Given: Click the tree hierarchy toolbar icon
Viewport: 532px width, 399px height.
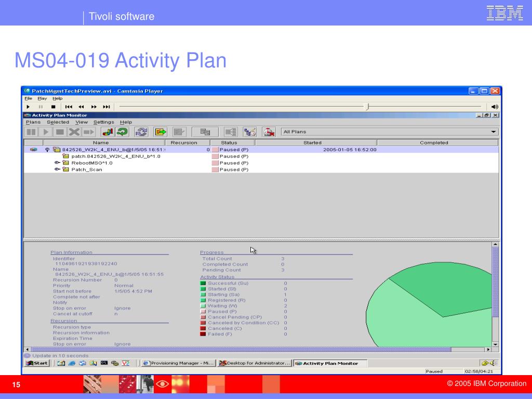Looking at the screenshot, I should click(250, 132).
